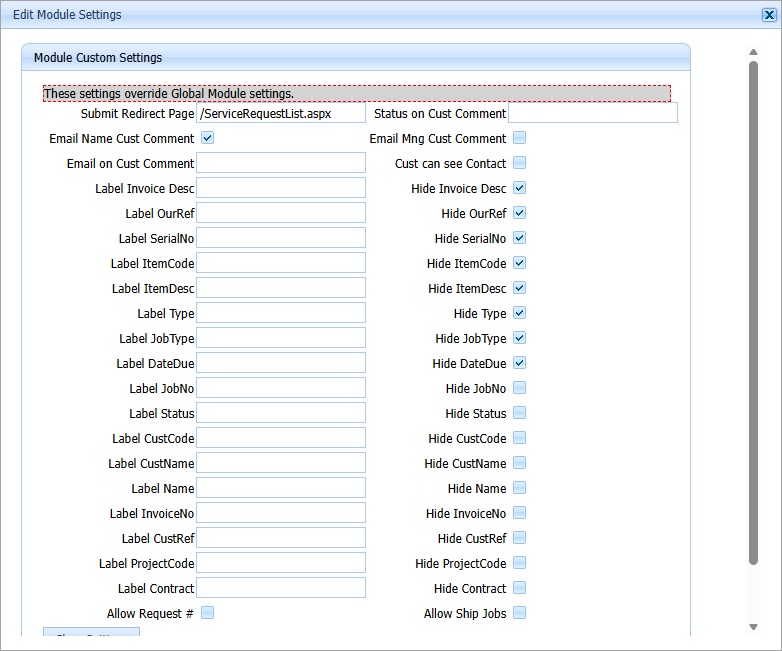The image size is (782, 651).
Task: Click the Status on Cust Comment field
Action: pos(592,113)
